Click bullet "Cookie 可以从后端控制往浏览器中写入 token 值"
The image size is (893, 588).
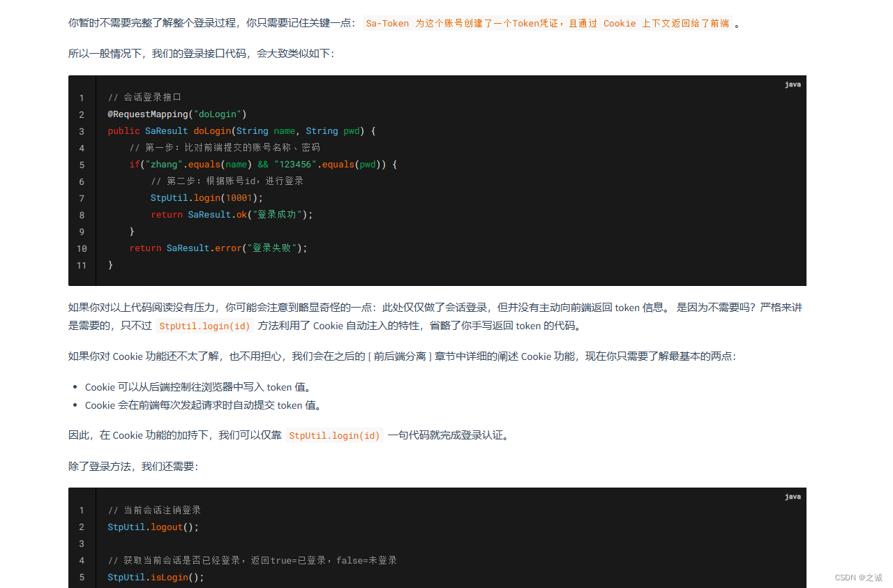click(x=198, y=387)
